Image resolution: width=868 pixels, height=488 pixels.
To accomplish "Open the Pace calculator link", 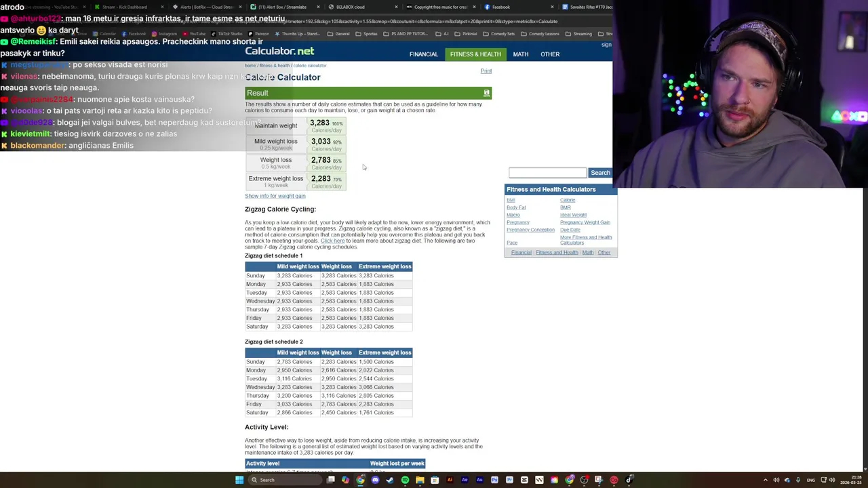I will (x=512, y=243).
